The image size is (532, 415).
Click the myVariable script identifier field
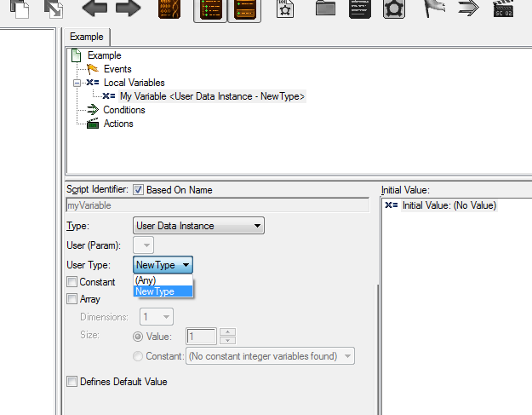(x=218, y=205)
